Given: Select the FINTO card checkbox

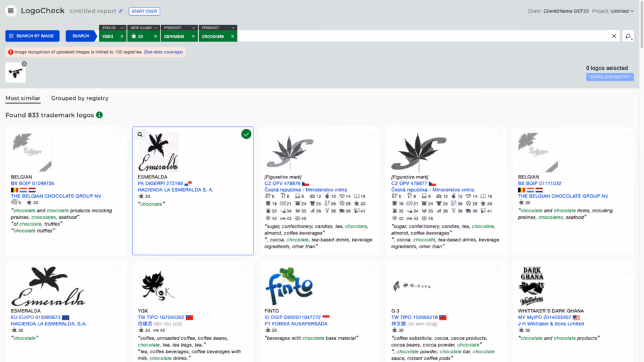Looking at the screenshot, I should tap(373, 269).
